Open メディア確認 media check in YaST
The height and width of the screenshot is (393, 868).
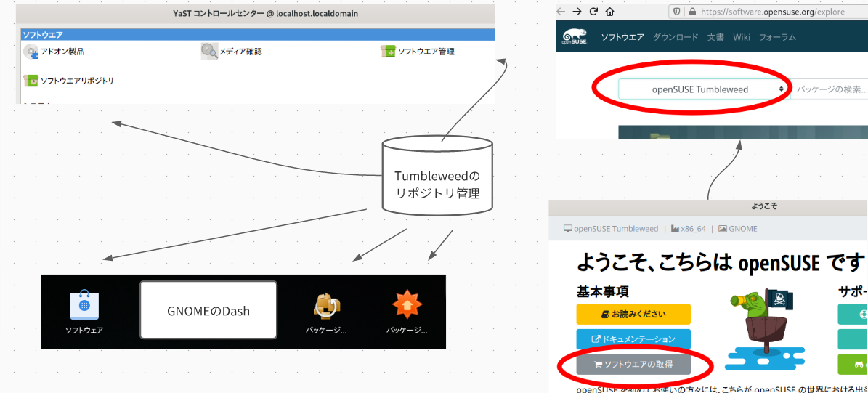point(231,52)
